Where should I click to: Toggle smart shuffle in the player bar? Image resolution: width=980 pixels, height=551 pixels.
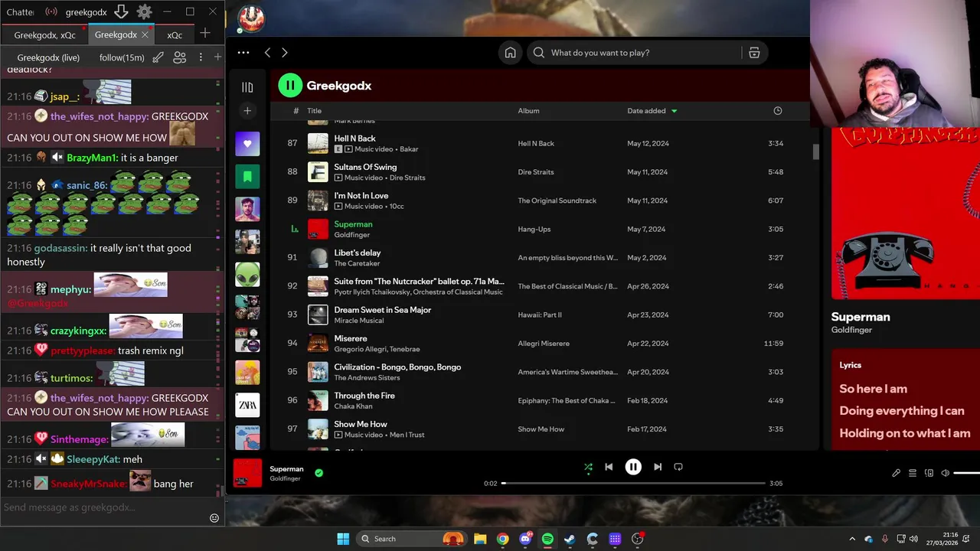pos(588,467)
